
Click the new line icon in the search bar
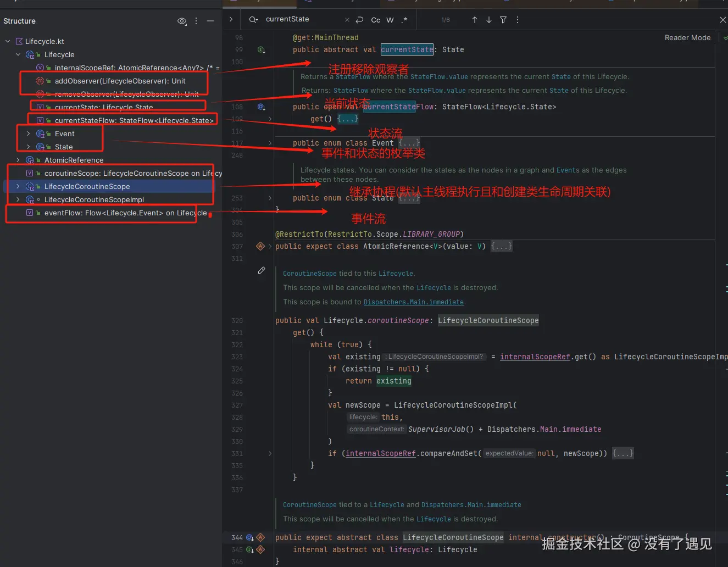pyautogui.click(x=359, y=20)
